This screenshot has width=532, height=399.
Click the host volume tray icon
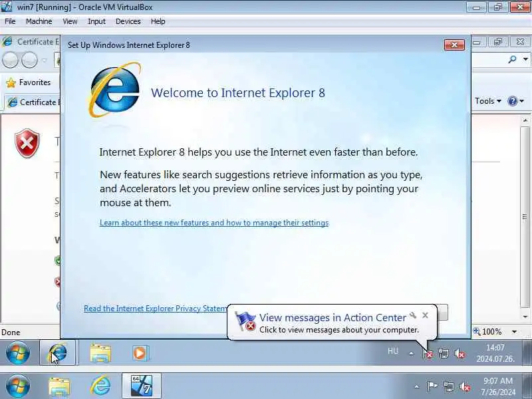click(464, 386)
